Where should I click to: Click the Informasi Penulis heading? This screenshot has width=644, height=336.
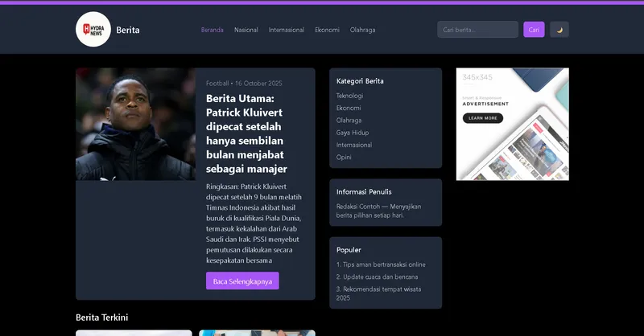pos(364,191)
